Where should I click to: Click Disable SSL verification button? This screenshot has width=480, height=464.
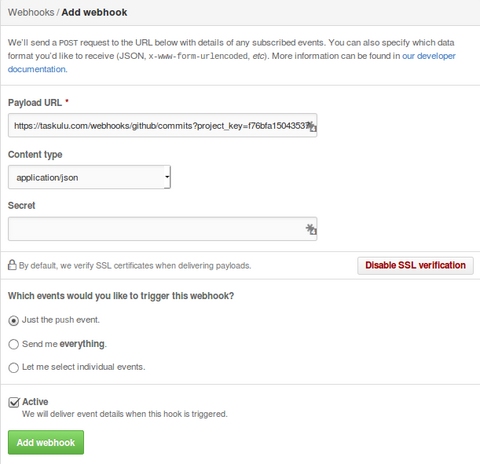tap(415, 265)
